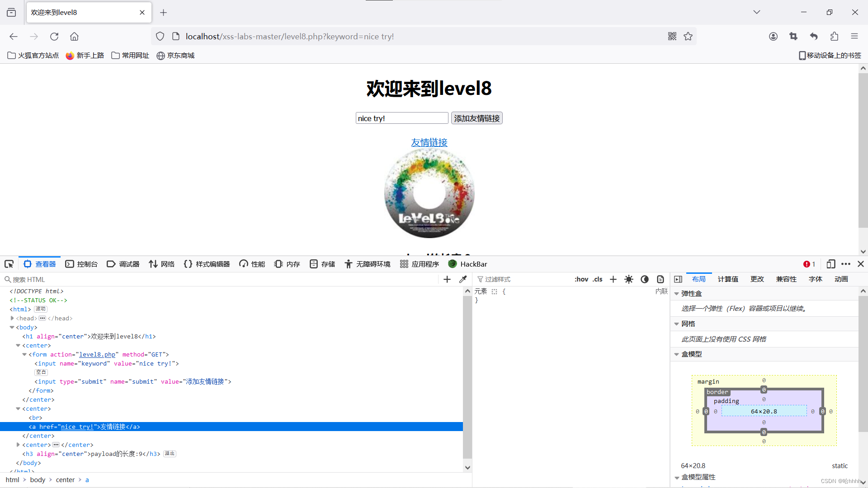Click the 添加友情链接 submit button

[x=476, y=118]
